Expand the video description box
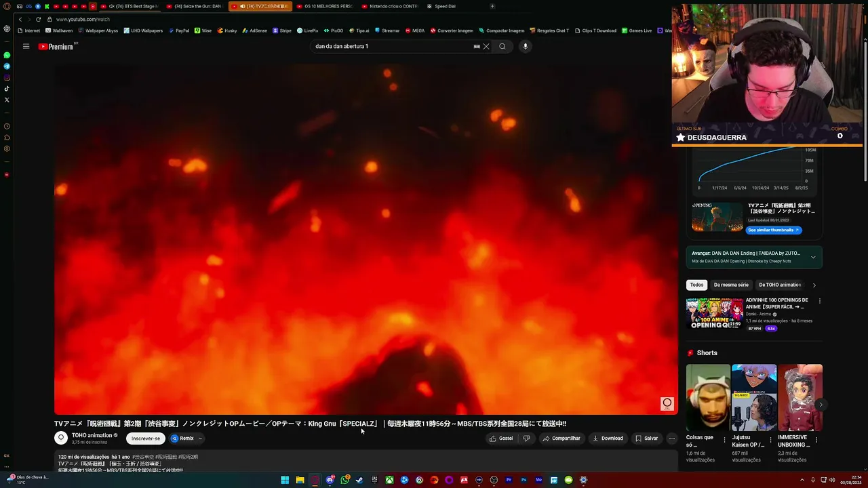The image size is (868, 488). click(366, 462)
